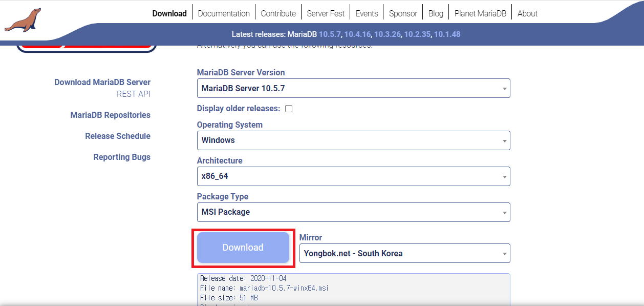Enable Display older releases checkbox
644x306 pixels.
[x=289, y=109]
